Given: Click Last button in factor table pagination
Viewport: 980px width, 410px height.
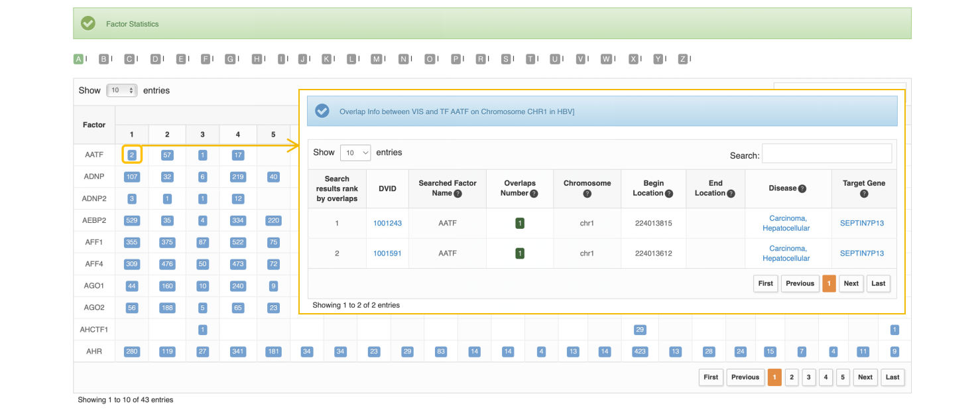Looking at the screenshot, I should [892, 377].
